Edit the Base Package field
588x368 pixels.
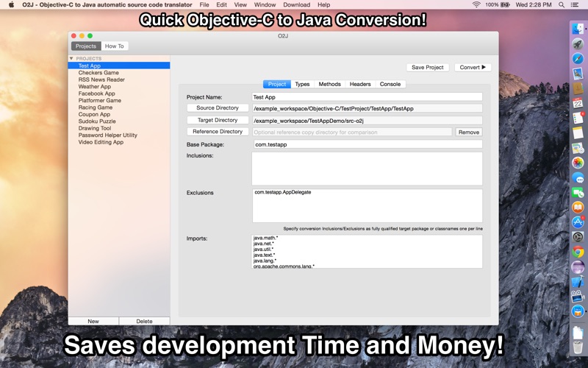(368, 144)
